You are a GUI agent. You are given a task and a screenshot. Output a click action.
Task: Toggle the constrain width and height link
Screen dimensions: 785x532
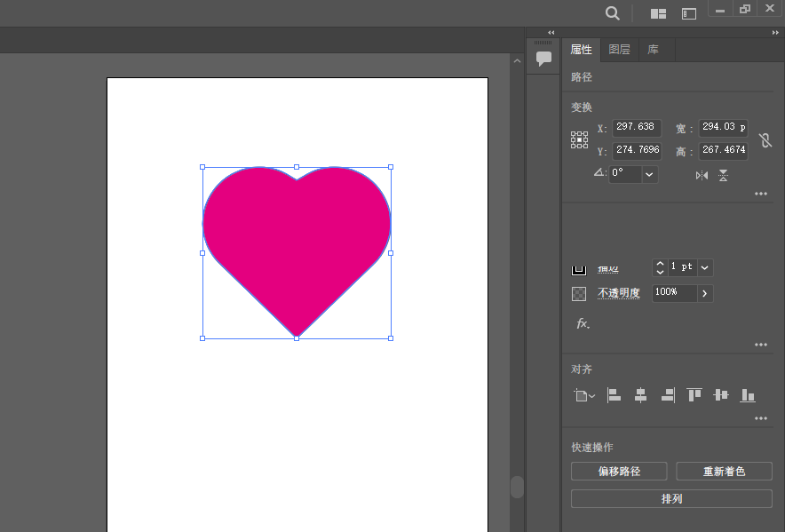tap(765, 140)
